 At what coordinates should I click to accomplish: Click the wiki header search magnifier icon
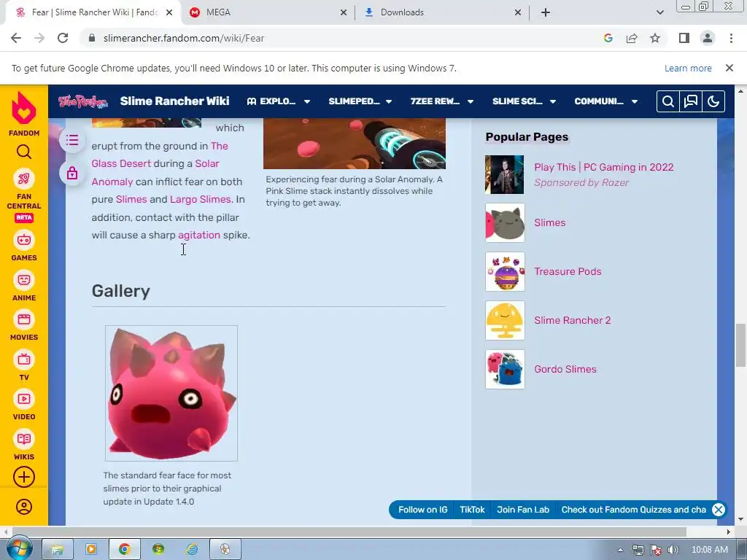(x=668, y=101)
